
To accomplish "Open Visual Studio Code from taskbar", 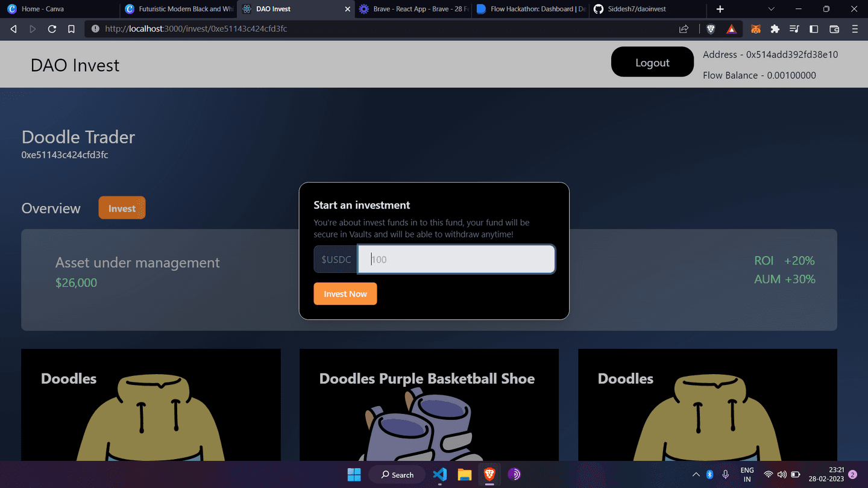I will pyautogui.click(x=439, y=475).
